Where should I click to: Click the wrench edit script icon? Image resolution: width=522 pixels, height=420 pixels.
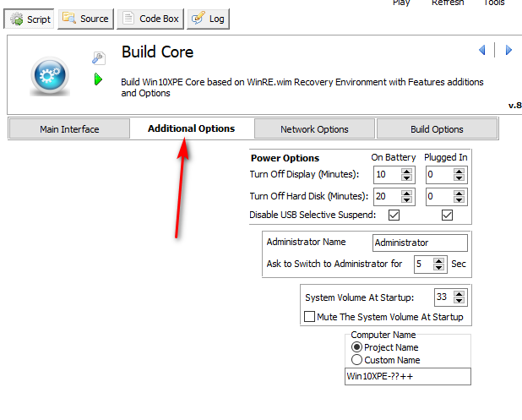(99, 58)
